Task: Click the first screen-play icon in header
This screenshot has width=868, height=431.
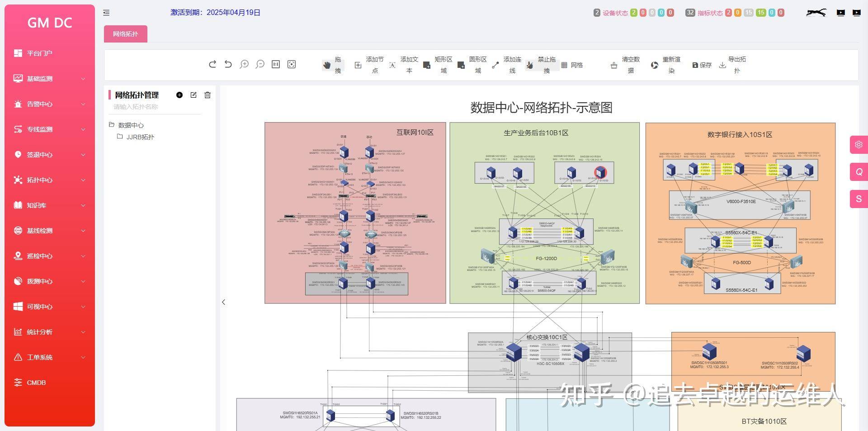Action: point(841,13)
